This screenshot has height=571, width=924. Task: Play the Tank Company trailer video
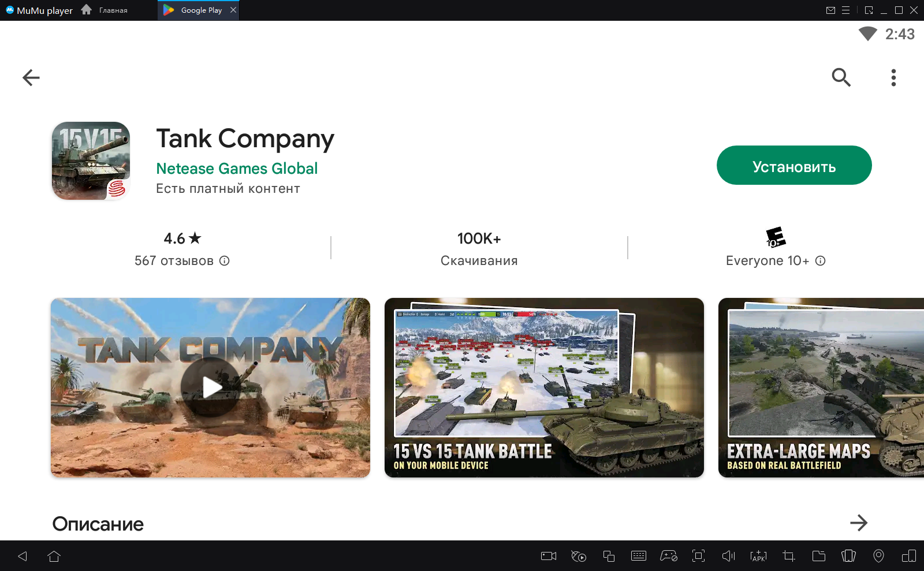pos(210,387)
